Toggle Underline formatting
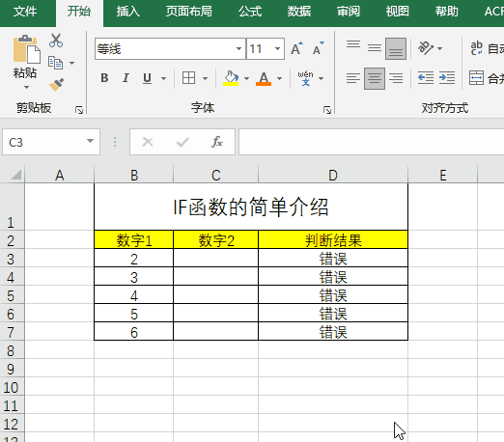 coord(147,78)
